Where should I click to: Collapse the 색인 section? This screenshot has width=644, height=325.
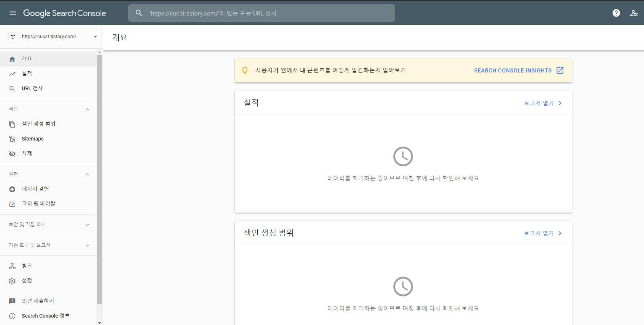pyautogui.click(x=87, y=109)
